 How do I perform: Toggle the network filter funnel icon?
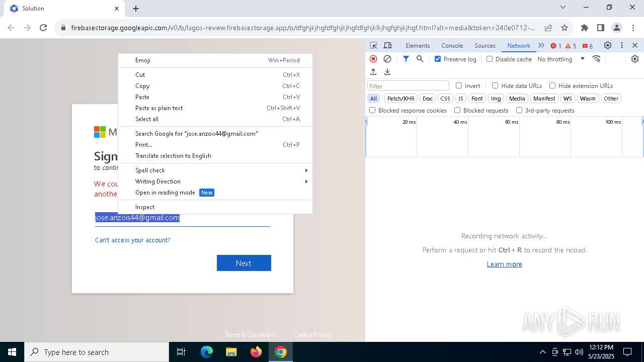click(406, 59)
